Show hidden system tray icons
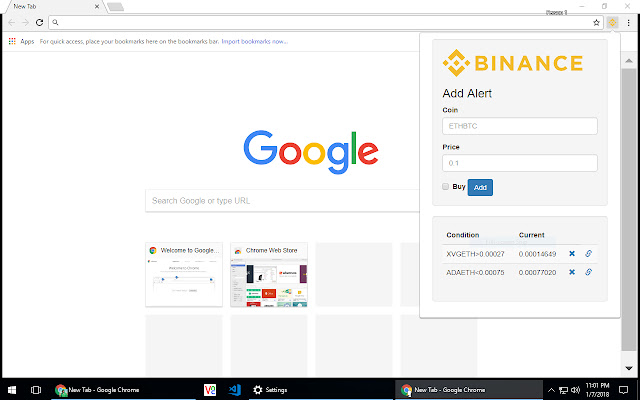The width and height of the screenshot is (640, 400). (x=551, y=390)
